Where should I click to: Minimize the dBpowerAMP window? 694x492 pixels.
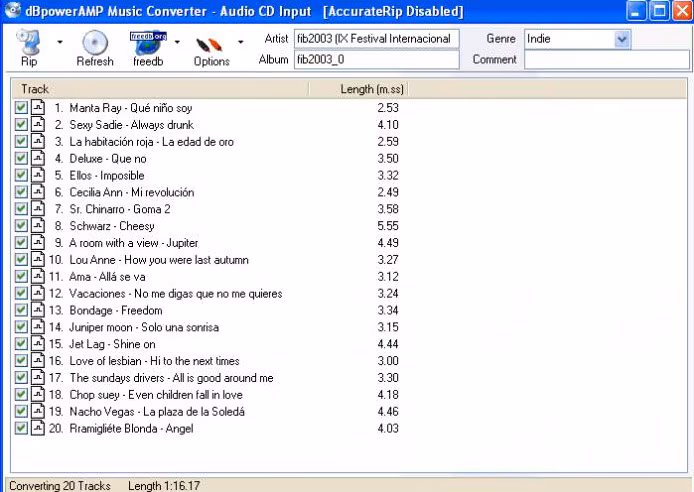[x=636, y=11]
